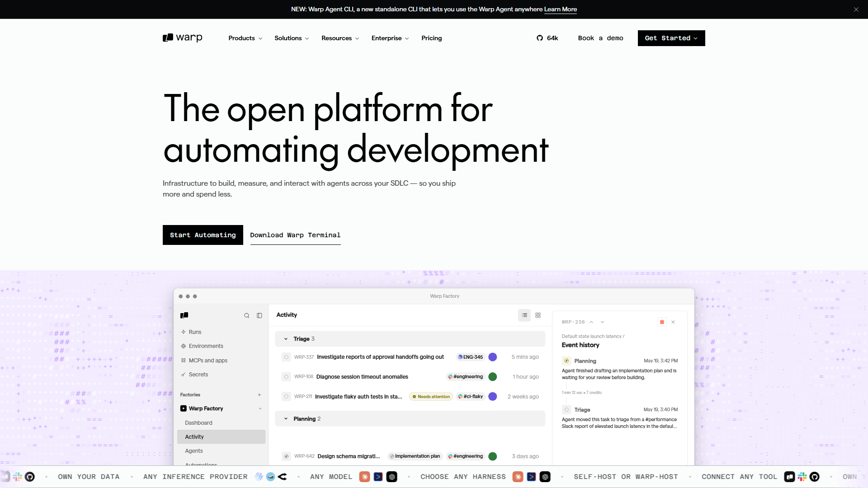
Task: Click the Warp logo icon in app sidebar
Action: 184,315
